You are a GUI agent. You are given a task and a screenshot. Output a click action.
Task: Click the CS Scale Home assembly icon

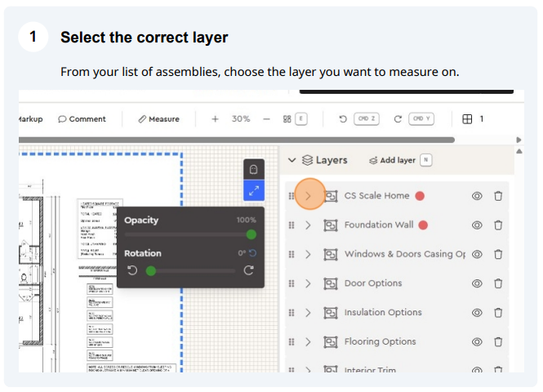tap(331, 196)
